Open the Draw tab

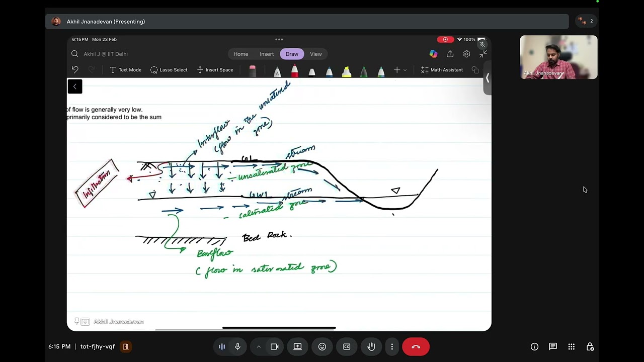(292, 54)
